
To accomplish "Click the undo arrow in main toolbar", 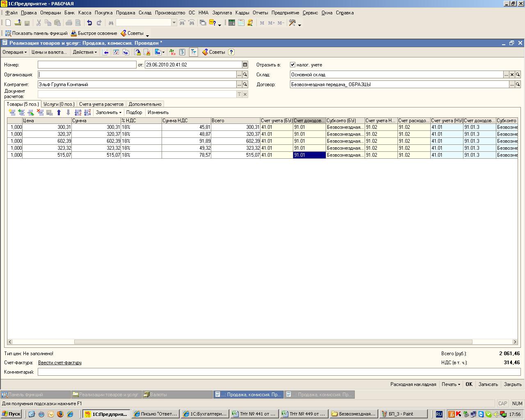I will 89,23.
